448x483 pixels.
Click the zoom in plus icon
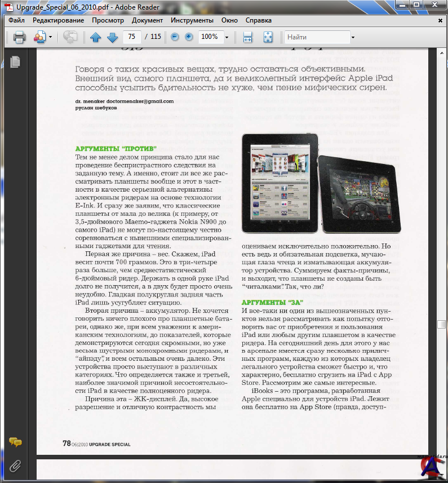(x=189, y=37)
